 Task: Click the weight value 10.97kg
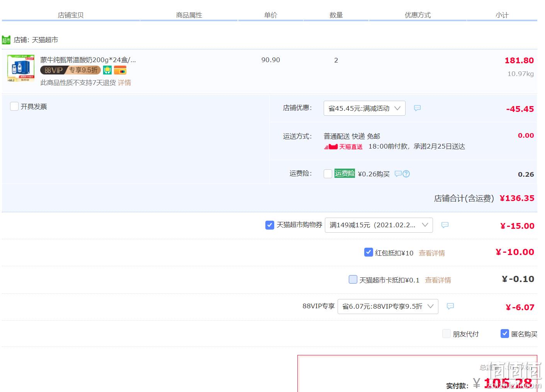pos(521,74)
